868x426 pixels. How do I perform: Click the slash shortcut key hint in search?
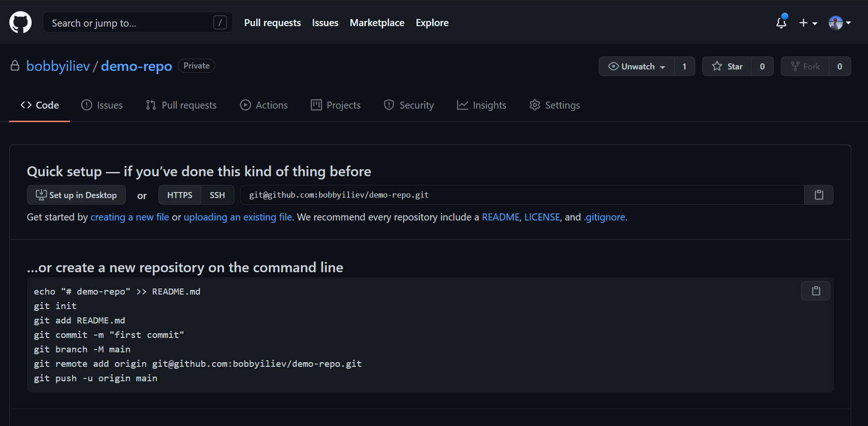220,22
